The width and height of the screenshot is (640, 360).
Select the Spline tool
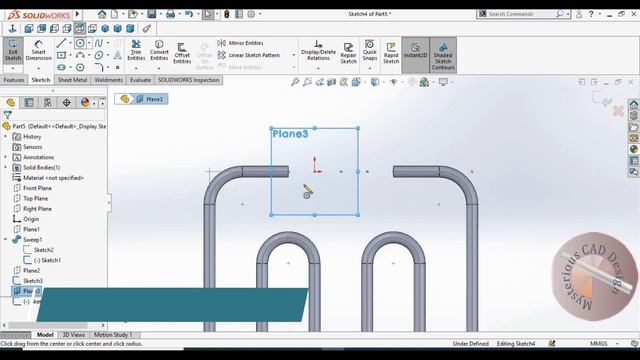[98, 43]
